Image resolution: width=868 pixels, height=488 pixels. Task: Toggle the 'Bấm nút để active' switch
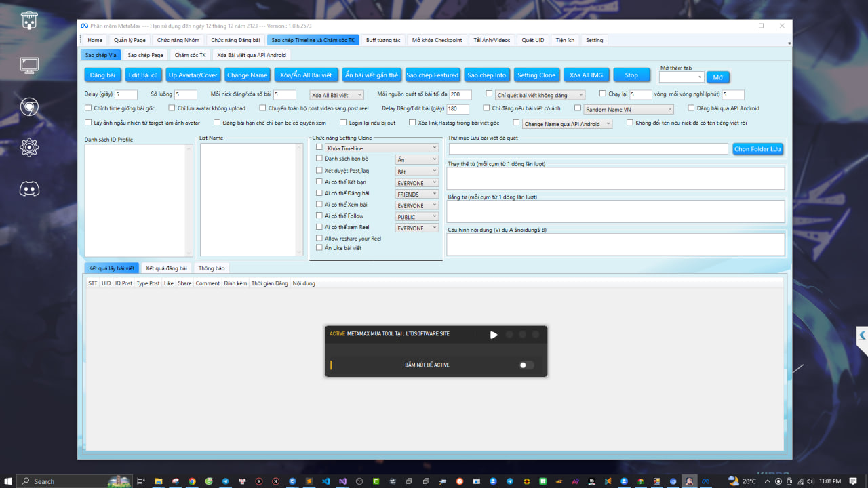click(x=526, y=365)
